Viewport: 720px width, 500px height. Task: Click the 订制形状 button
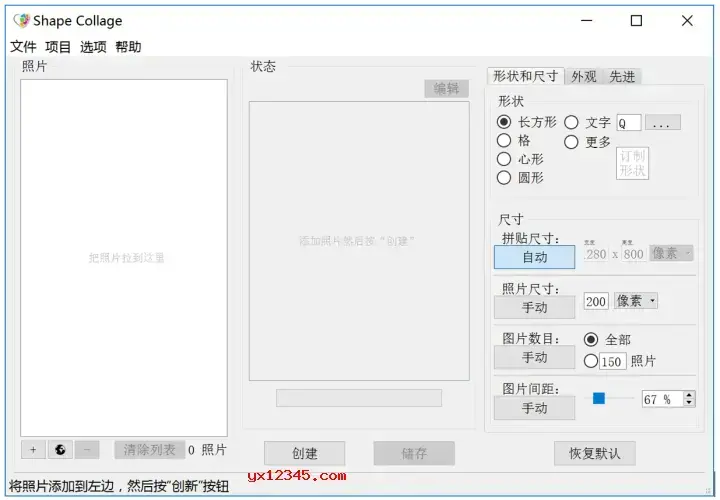(x=632, y=163)
